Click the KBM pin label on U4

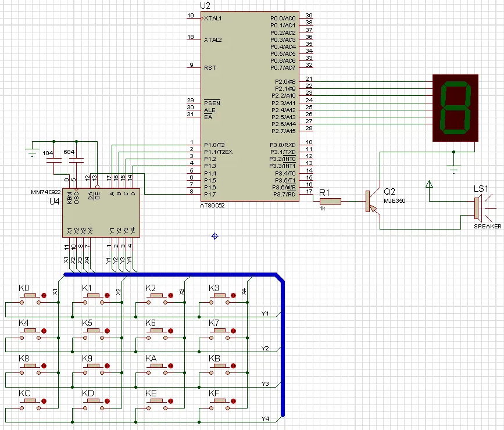point(69,198)
